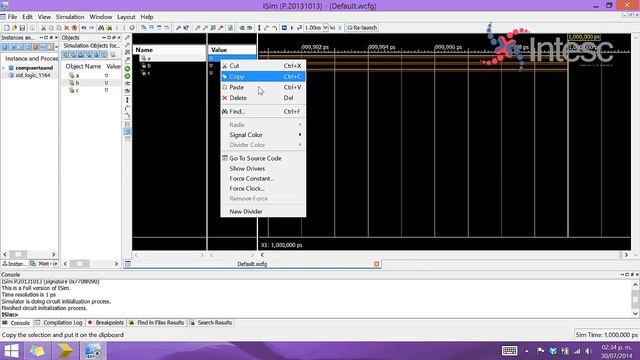Choose Find... from the context menu
640x360 pixels.
263,111
